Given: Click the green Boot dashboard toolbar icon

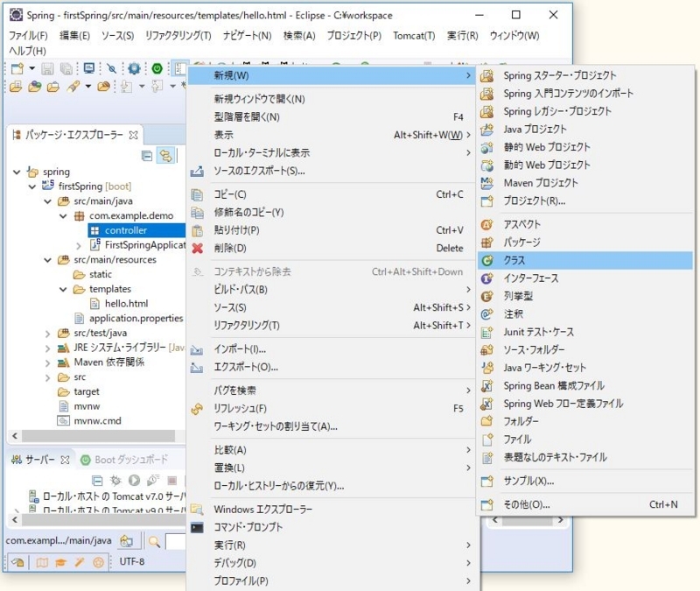Looking at the screenshot, I should click(x=157, y=69).
